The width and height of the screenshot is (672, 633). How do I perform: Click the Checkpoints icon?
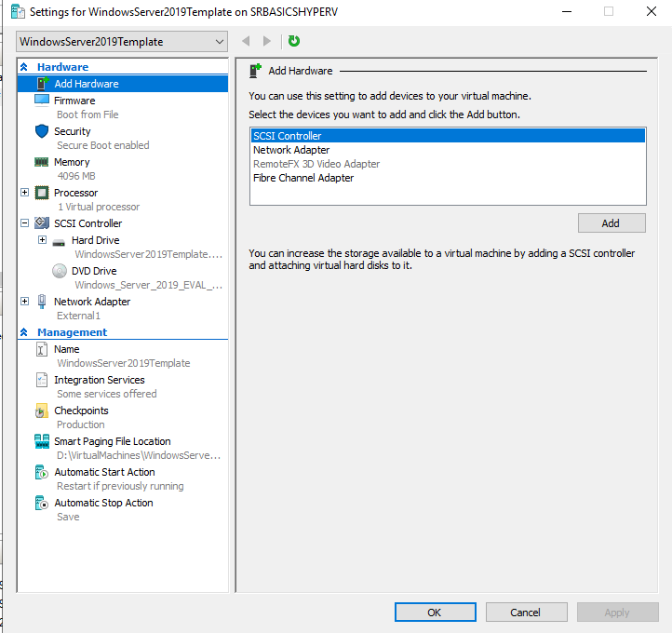click(x=42, y=411)
